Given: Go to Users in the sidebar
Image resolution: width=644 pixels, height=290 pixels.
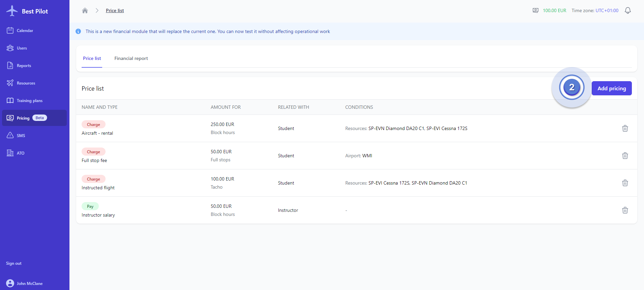Looking at the screenshot, I should (x=22, y=48).
